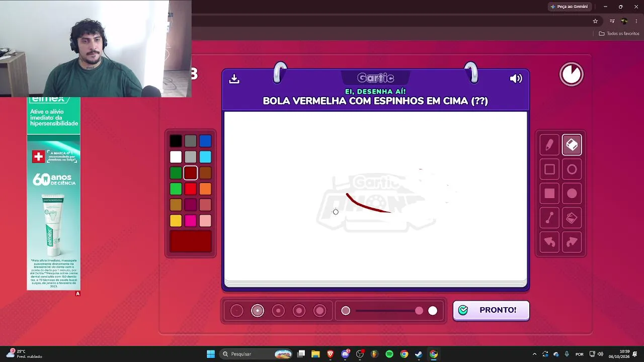Undo the last stroke
This screenshot has height=362, width=644.
(549, 242)
